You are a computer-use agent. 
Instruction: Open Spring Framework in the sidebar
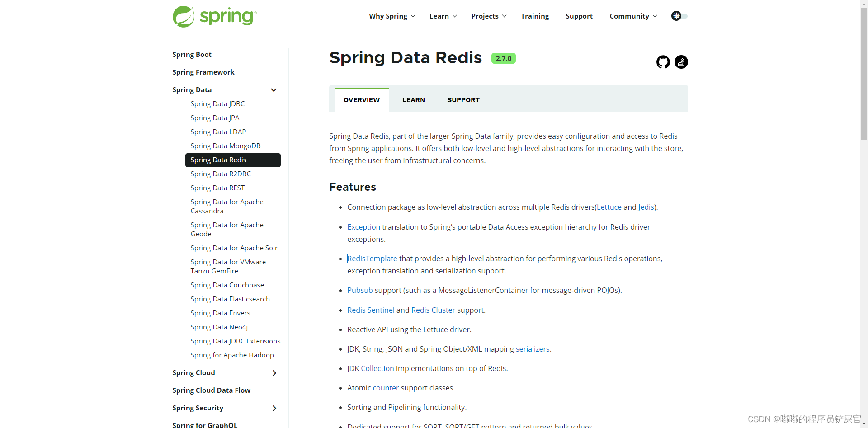[x=203, y=72]
